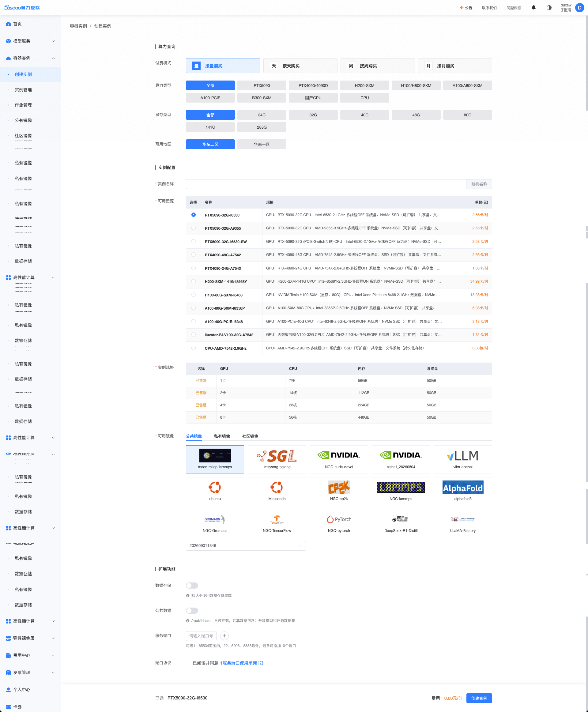The height and width of the screenshot is (712, 588).
Task: Enable the 公共数据 toggle switch
Action: point(192,610)
